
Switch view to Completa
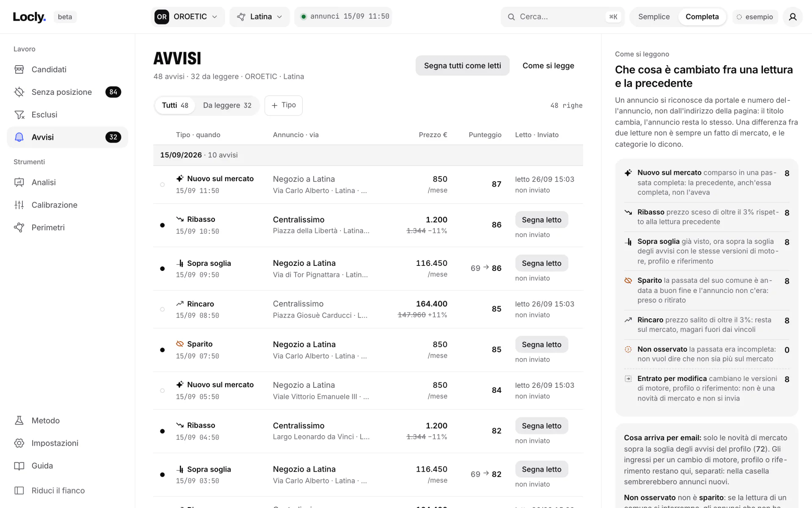702,17
